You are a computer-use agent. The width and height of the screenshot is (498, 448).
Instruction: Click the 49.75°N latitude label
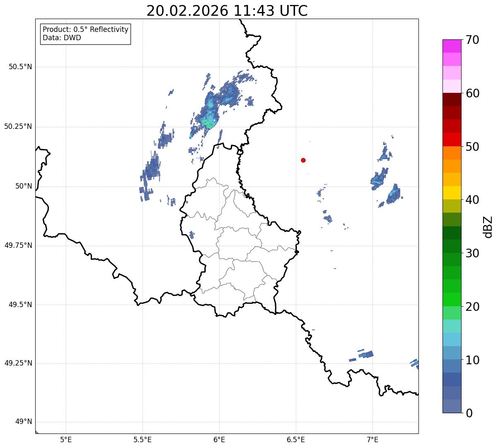[x=18, y=245]
